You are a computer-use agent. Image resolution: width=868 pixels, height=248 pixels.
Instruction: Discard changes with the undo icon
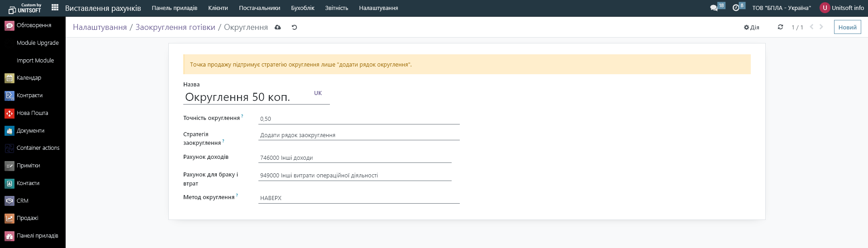(294, 28)
